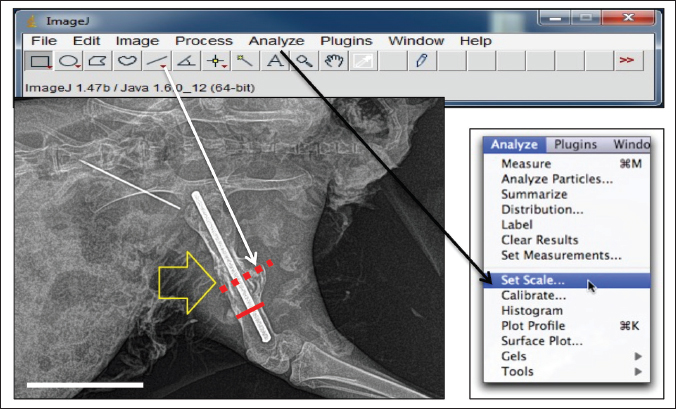Viewport: 676px width, 409px height.
Task: Choose Set Scale... from Analyze menu
Action: (532, 281)
